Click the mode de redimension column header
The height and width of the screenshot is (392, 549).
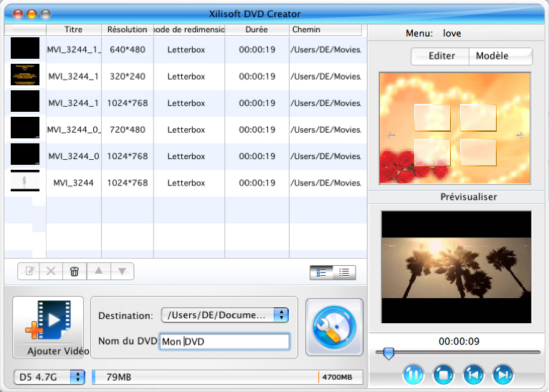[x=189, y=30]
